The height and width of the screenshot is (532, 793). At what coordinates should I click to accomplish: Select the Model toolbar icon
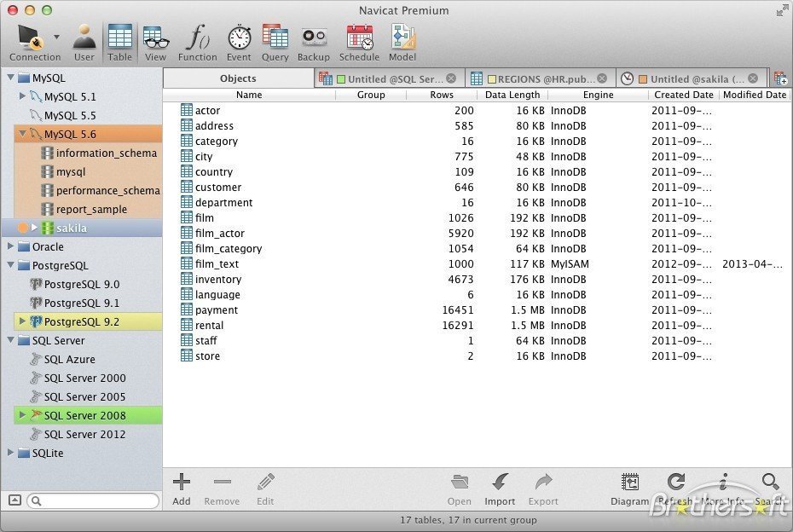[x=402, y=38]
